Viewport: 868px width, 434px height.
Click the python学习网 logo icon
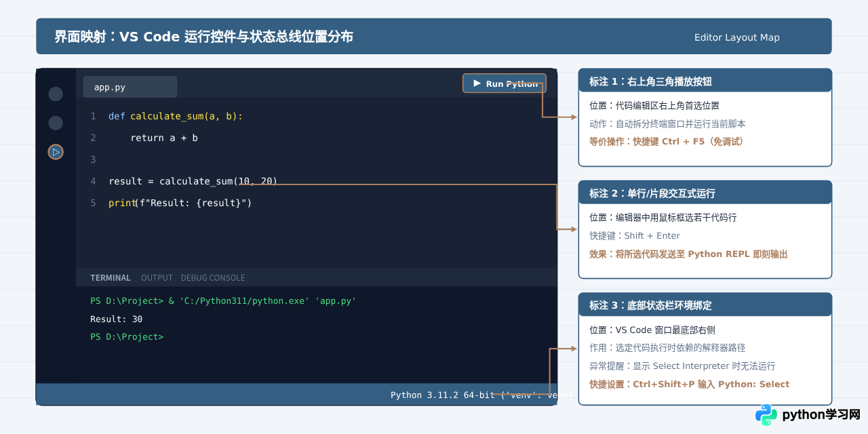[766, 414]
